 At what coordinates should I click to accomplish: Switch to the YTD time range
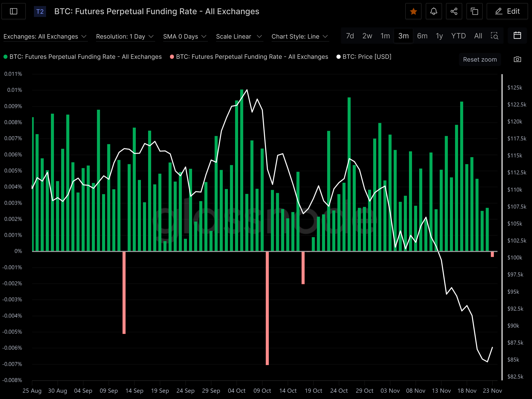[458, 36]
